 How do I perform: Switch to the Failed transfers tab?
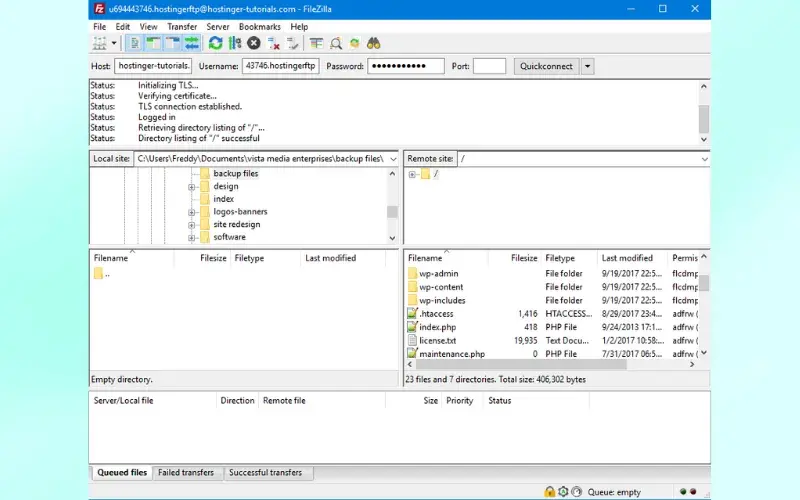click(186, 472)
